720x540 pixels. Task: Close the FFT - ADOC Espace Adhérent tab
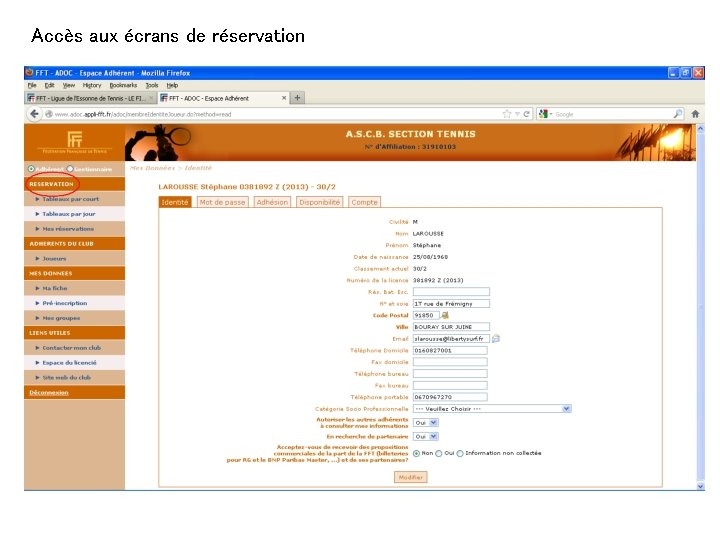click(x=284, y=98)
